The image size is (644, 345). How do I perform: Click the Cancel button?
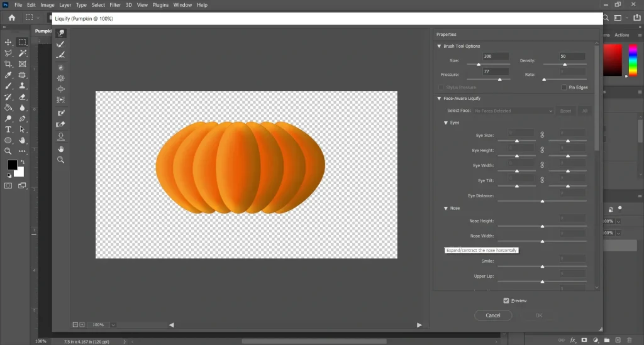pos(493,315)
